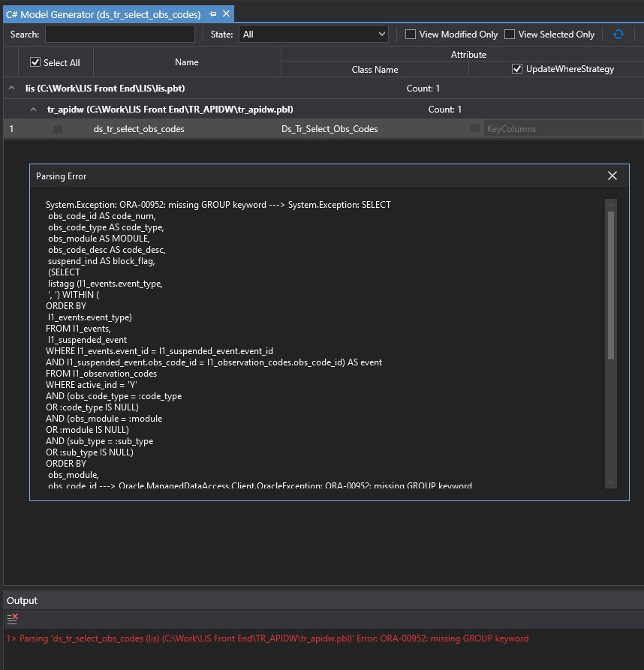Collapse the lis.pbt target group
Screen dimensions: 644x670
(11, 89)
